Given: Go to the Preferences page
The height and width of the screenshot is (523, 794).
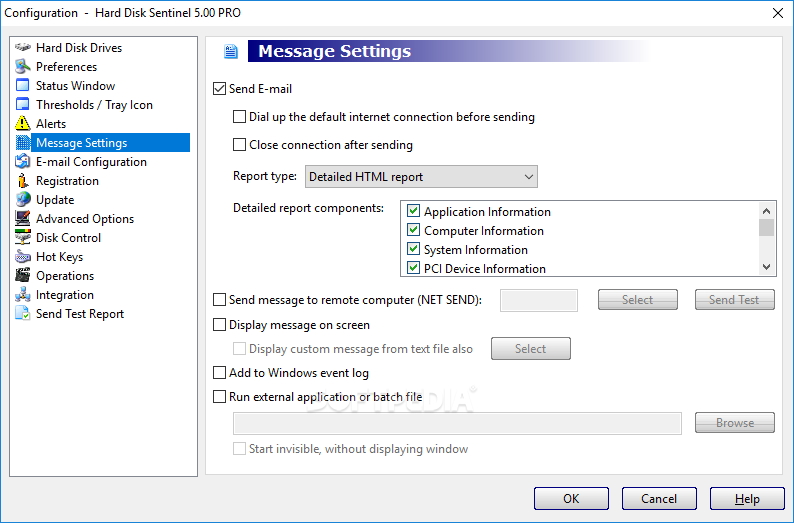Looking at the screenshot, I should pyautogui.click(x=66, y=67).
